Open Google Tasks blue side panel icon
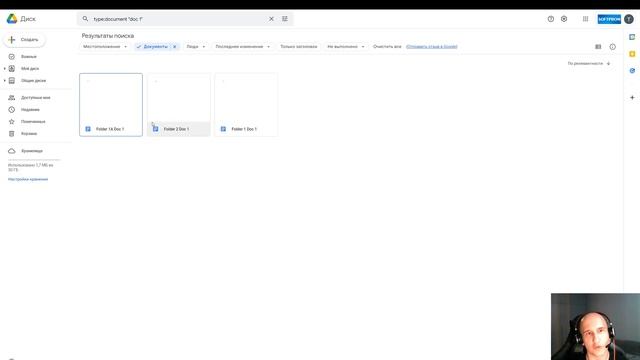The image size is (640, 360). point(632,71)
